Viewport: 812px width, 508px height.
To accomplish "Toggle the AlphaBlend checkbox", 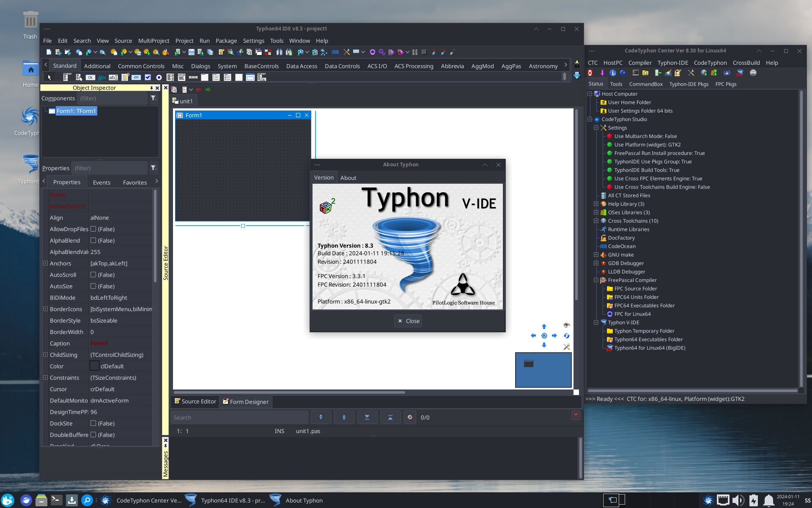I will pyautogui.click(x=93, y=240).
